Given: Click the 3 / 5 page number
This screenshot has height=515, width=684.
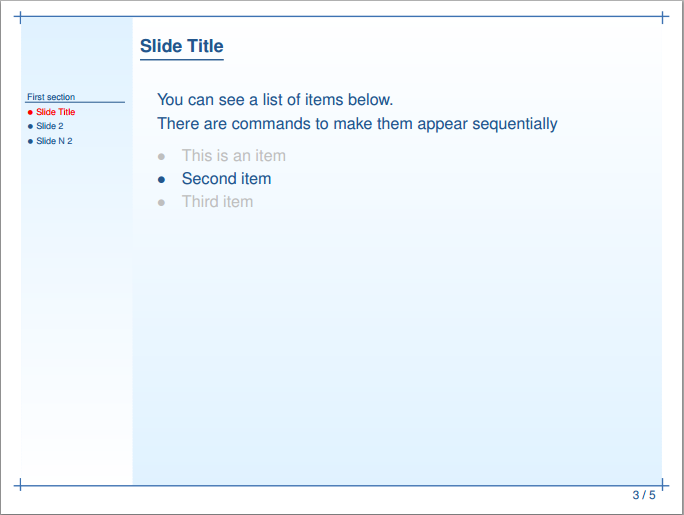Looking at the screenshot, I should [644, 495].
